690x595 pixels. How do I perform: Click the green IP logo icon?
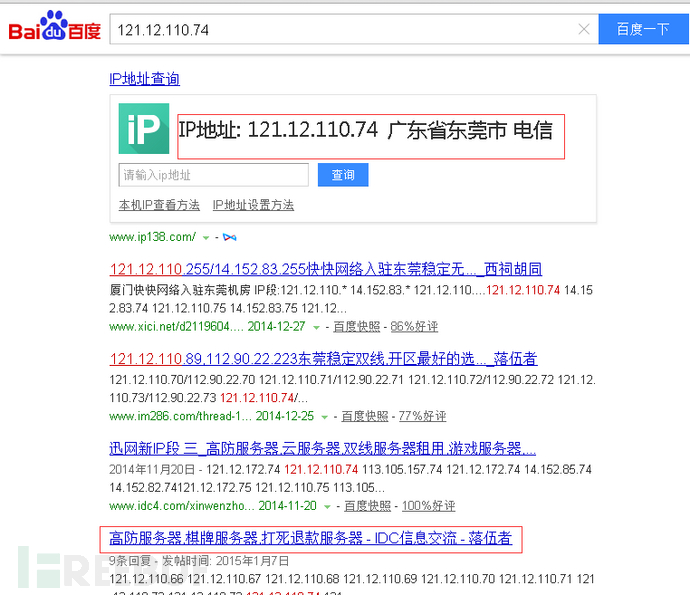click(144, 129)
